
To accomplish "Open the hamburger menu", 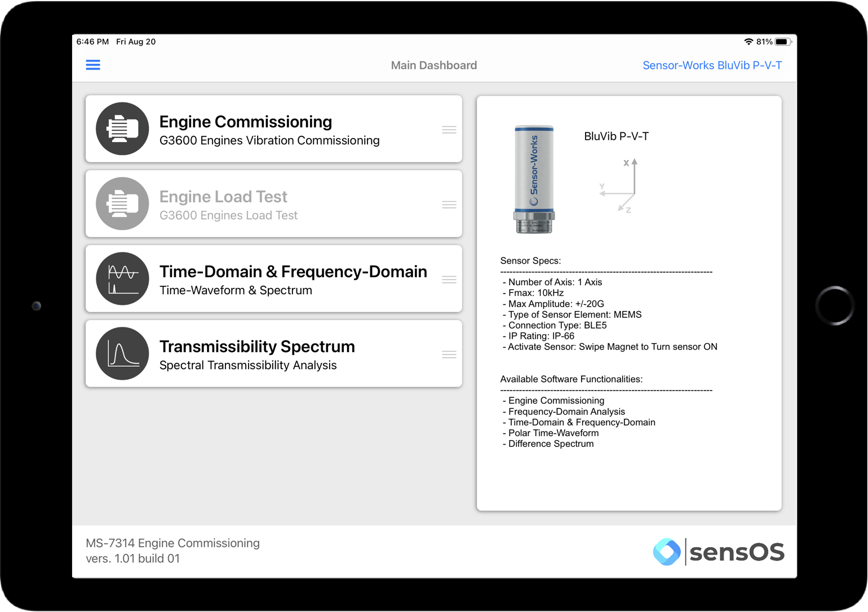I will pyautogui.click(x=93, y=65).
